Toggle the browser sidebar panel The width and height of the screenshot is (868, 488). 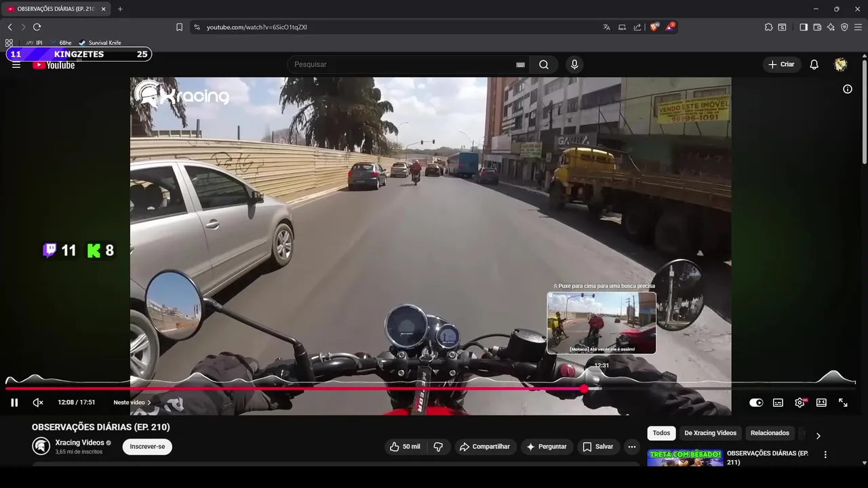click(x=804, y=27)
